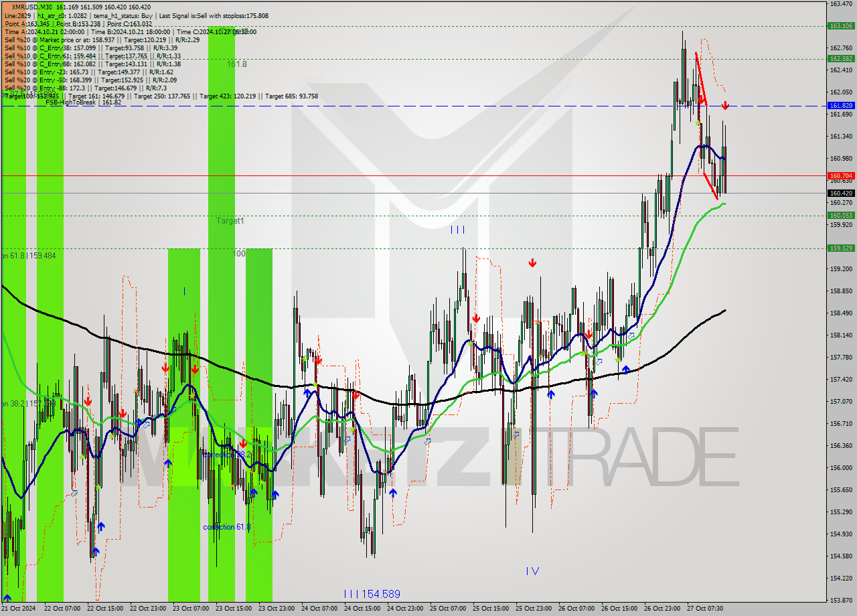The height and width of the screenshot is (616, 857).
Task: Click the 'I I I' wave label above 25 Oct 07:00
Action: [457, 230]
